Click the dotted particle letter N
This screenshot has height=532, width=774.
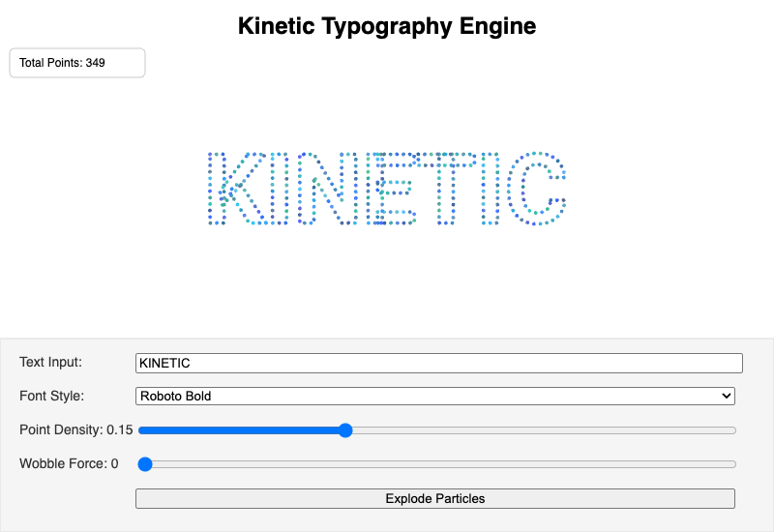[327, 189]
